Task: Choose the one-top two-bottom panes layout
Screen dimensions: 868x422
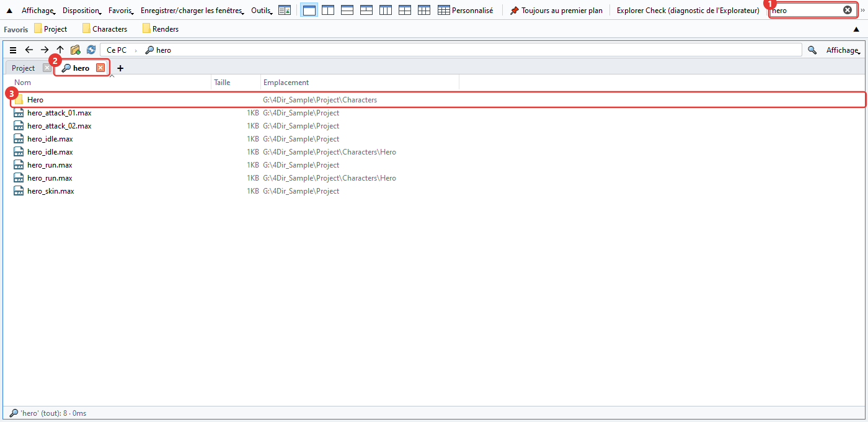Action: click(366, 11)
